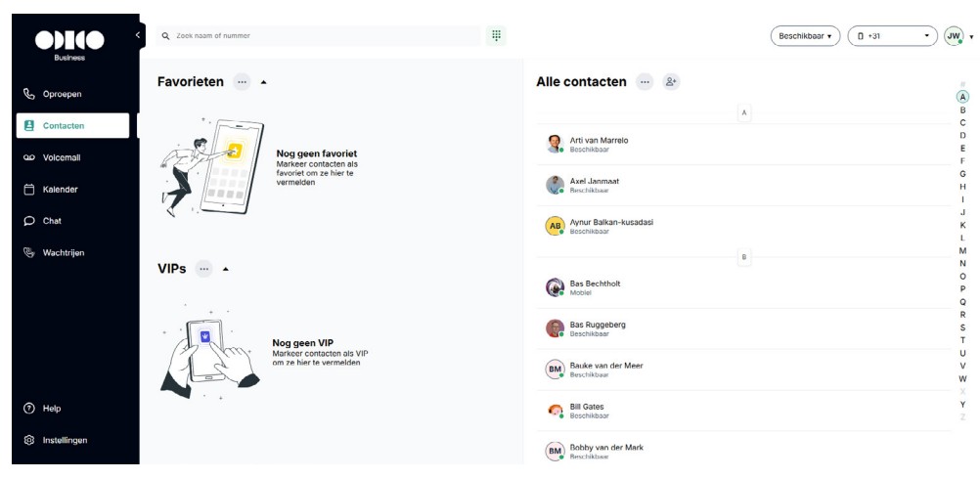The height and width of the screenshot is (479, 980).
Task: Click the add contact icon
Action: [x=671, y=82]
